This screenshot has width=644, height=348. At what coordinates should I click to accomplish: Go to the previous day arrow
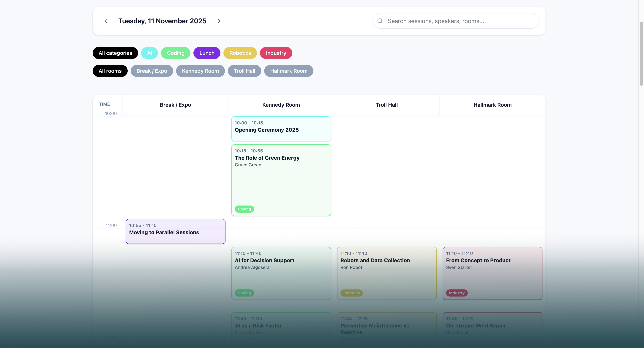coord(106,21)
